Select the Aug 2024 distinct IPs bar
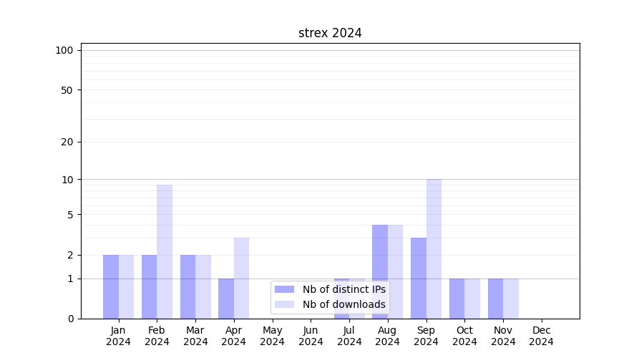 pyautogui.click(x=380, y=271)
